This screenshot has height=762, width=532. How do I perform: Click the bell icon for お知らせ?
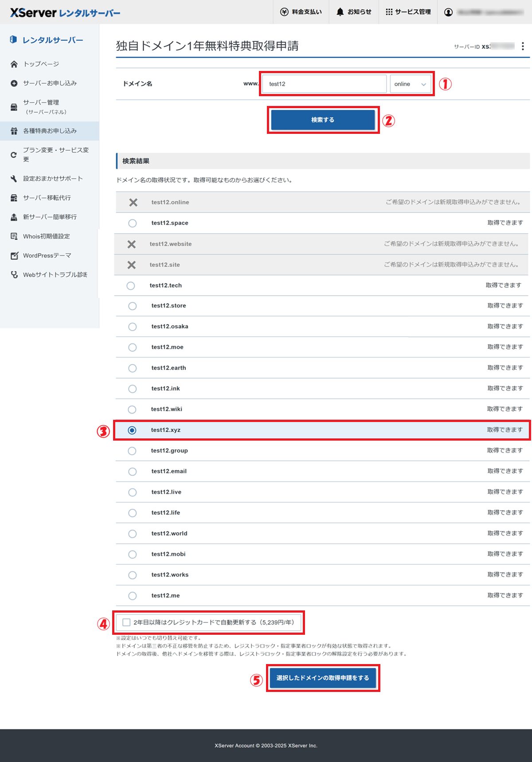point(340,12)
